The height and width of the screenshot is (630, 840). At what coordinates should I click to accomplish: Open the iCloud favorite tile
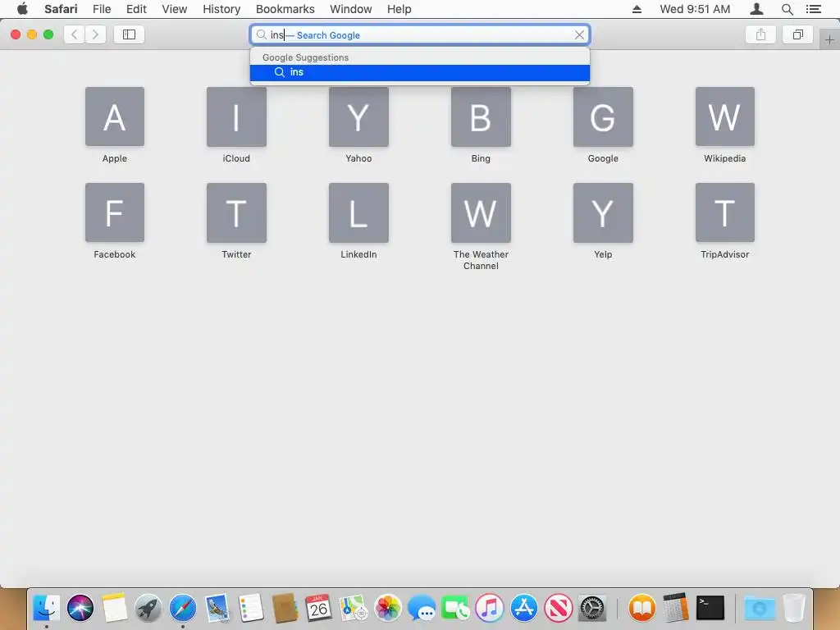click(236, 116)
